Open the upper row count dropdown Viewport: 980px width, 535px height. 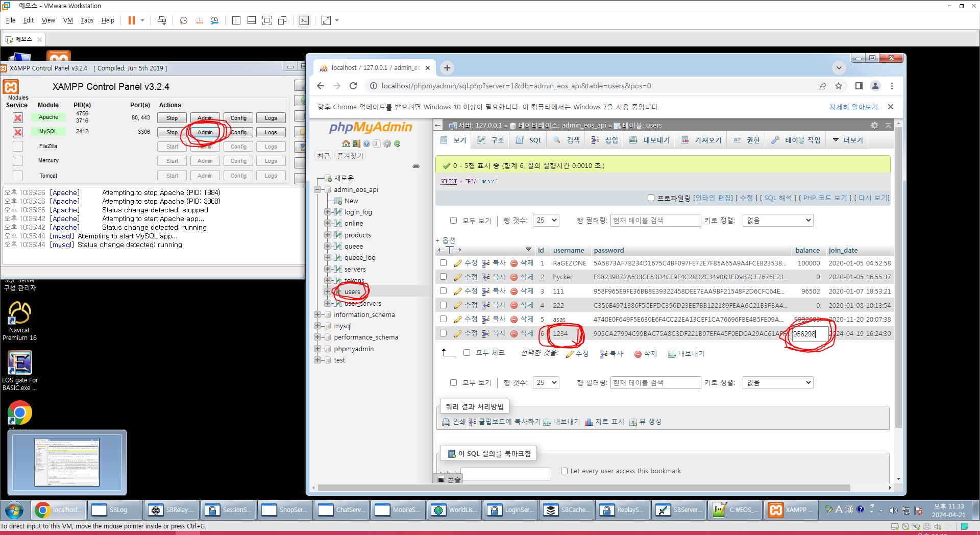pyautogui.click(x=546, y=221)
